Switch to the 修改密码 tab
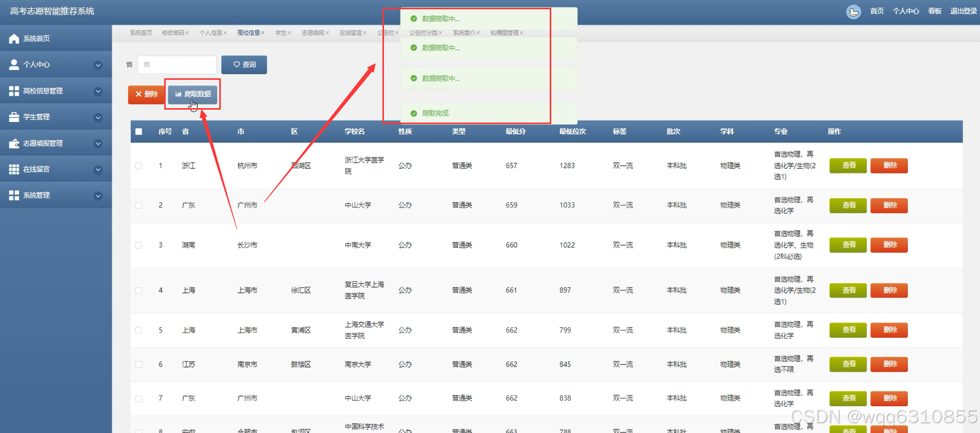This screenshot has height=433, width=980. point(173,33)
